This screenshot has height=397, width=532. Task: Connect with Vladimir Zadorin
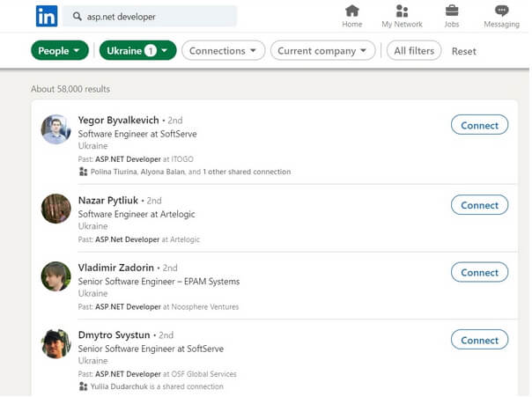pyautogui.click(x=479, y=272)
